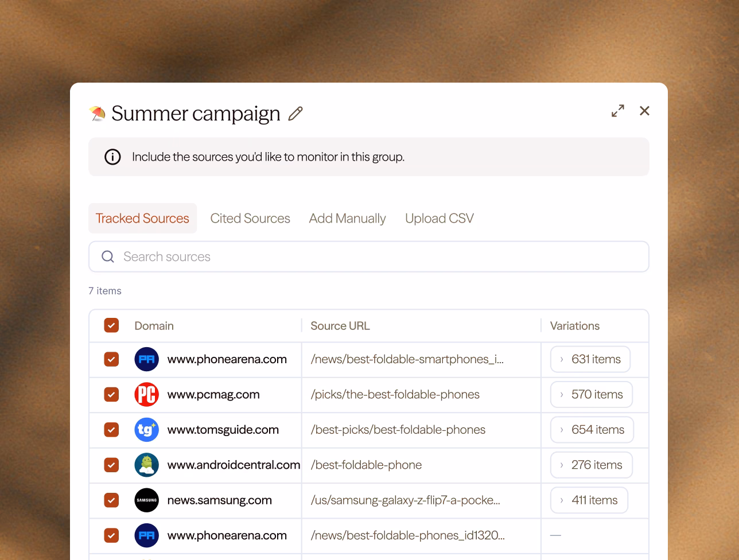Click the info icon in the notice banner
The image size is (739, 560).
pyautogui.click(x=112, y=157)
